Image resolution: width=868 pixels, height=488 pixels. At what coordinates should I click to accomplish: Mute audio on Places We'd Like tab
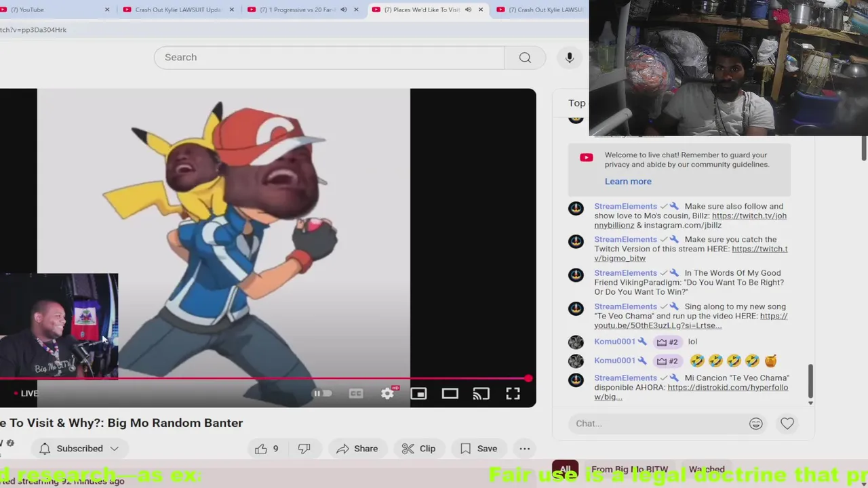tap(468, 9)
